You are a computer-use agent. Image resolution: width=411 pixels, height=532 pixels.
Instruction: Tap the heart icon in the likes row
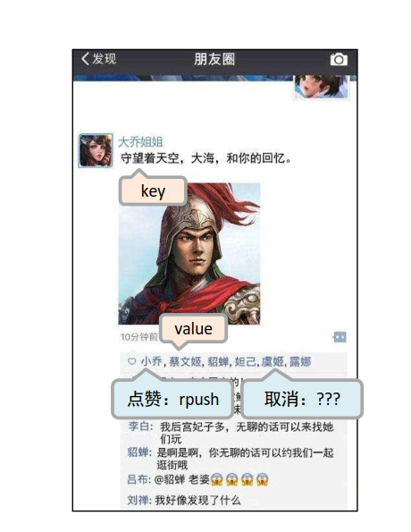tap(131, 362)
